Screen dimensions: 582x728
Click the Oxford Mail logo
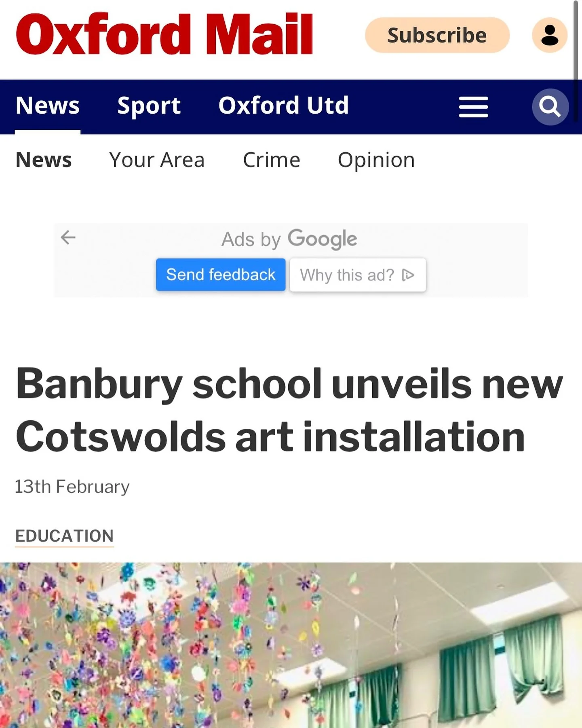point(164,34)
